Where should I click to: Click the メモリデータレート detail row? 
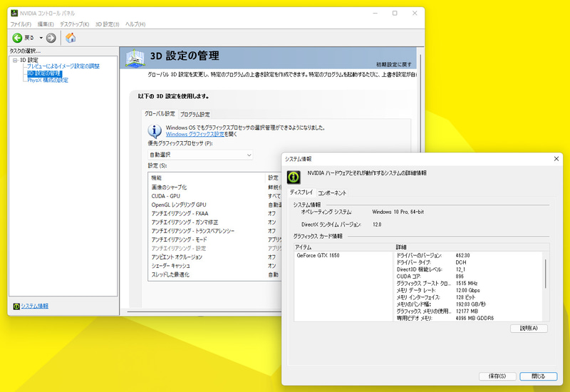pos(468,290)
